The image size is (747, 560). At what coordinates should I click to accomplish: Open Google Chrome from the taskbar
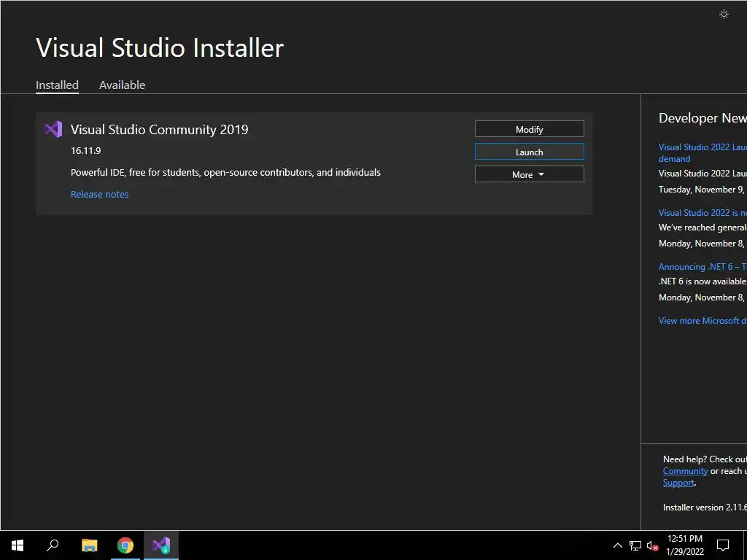[125, 545]
